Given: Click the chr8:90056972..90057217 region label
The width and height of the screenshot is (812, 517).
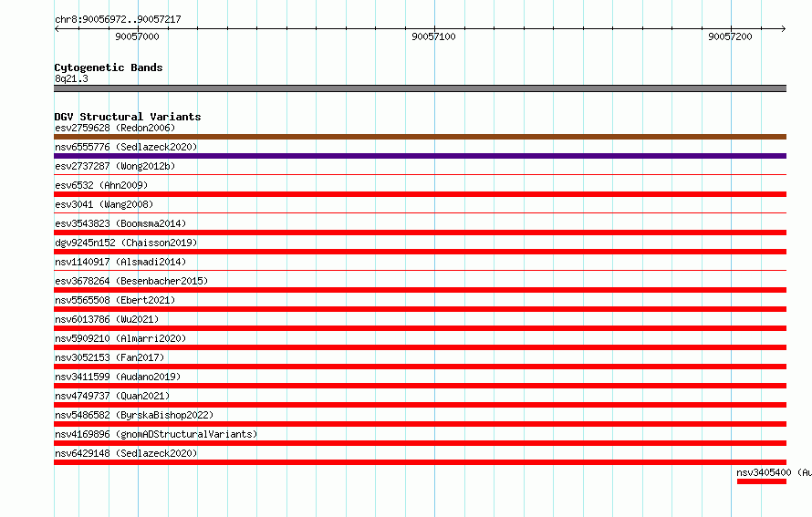Looking at the screenshot, I should coord(118,19).
